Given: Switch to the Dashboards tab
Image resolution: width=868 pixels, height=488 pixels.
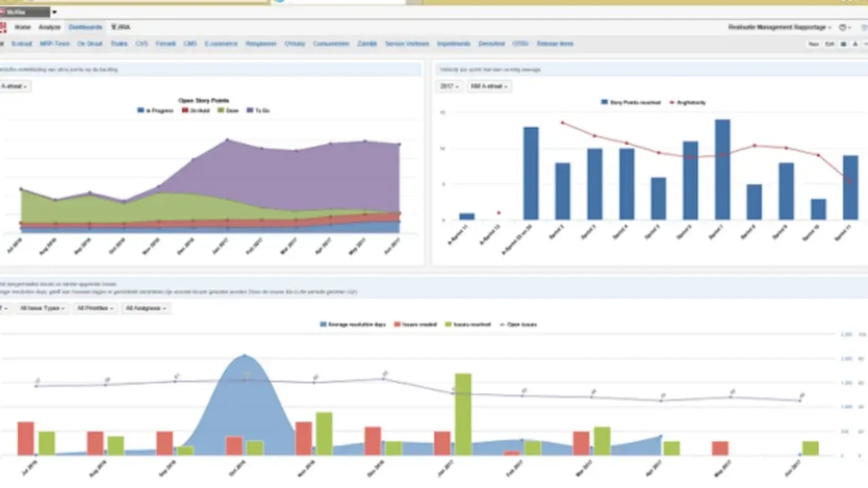Looking at the screenshot, I should [x=85, y=27].
